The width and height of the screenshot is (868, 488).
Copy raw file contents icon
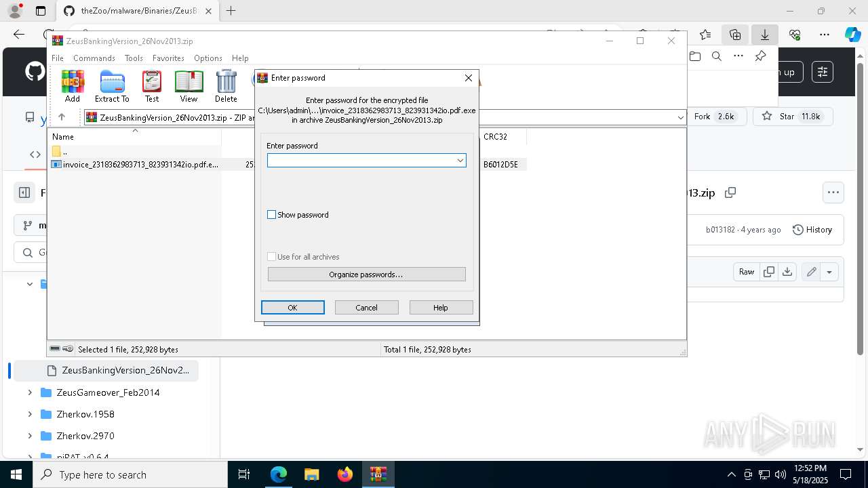(x=769, y=272)
